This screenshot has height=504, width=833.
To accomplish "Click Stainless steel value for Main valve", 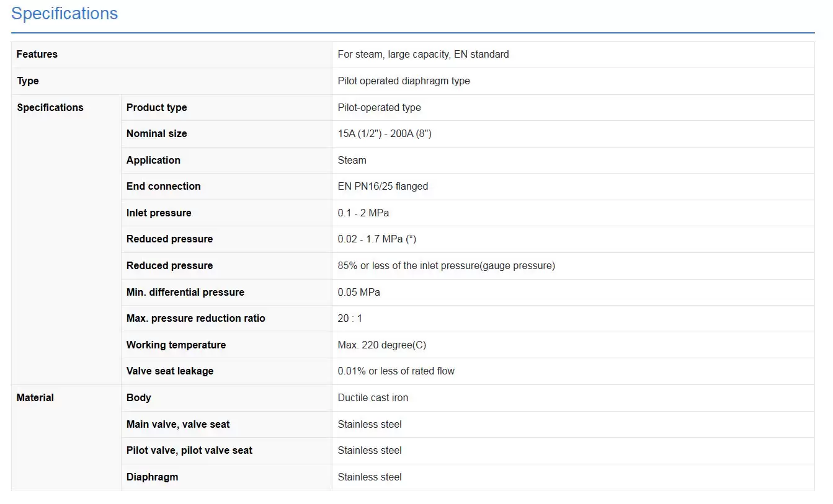I will pyautogui.click(x=370, y=425).
